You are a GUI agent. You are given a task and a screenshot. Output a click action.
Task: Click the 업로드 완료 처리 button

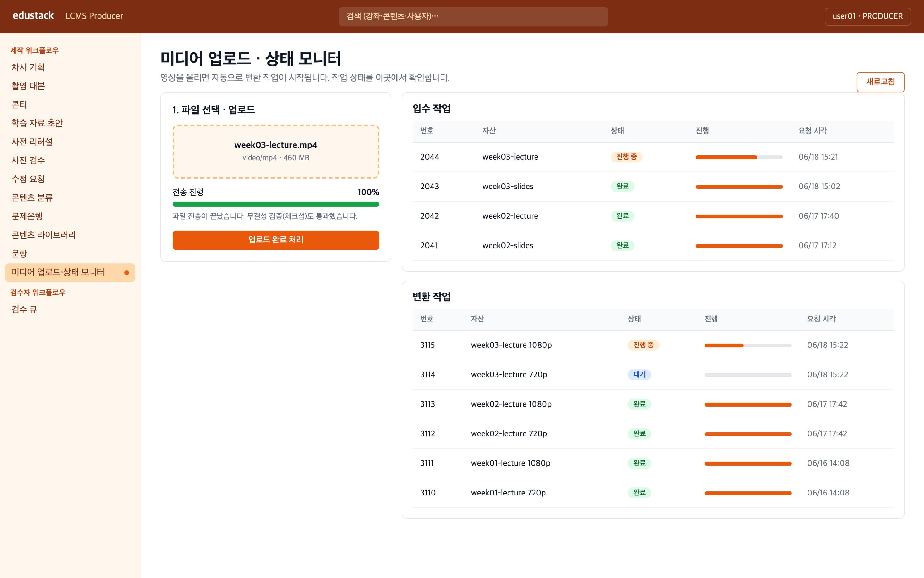[276, 240]
